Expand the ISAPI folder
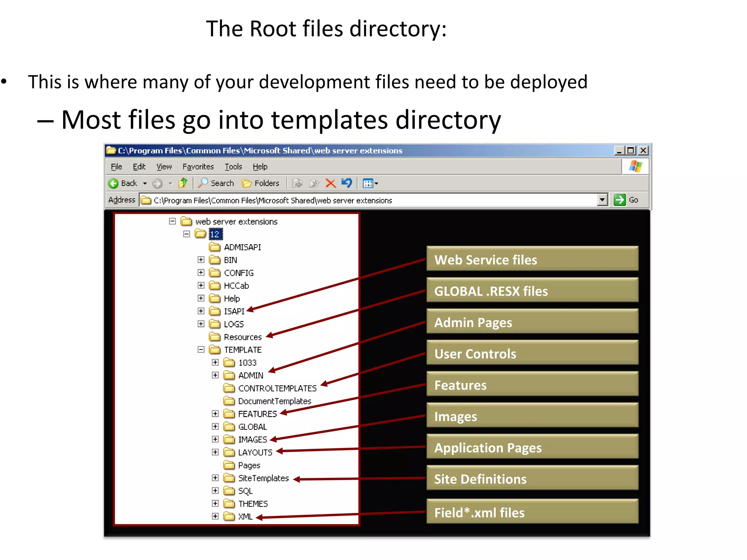The height and width of the screenshot is (560, 747). 201,311
